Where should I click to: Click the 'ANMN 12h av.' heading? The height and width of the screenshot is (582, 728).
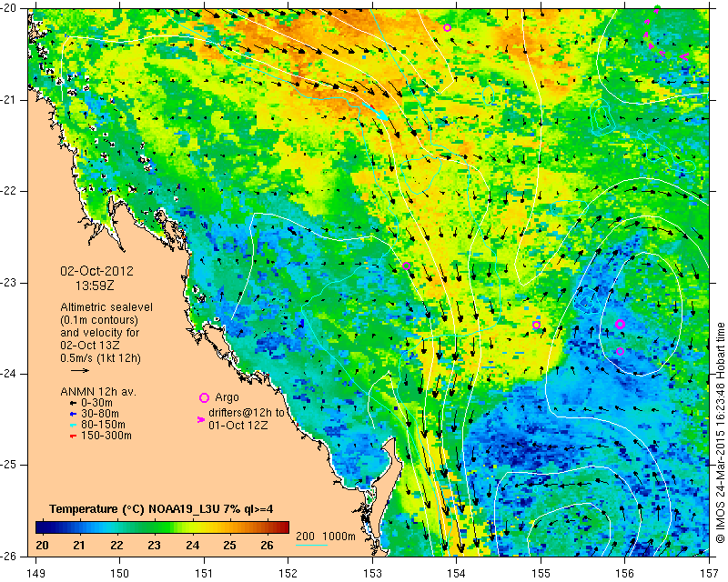coord(98,392)
